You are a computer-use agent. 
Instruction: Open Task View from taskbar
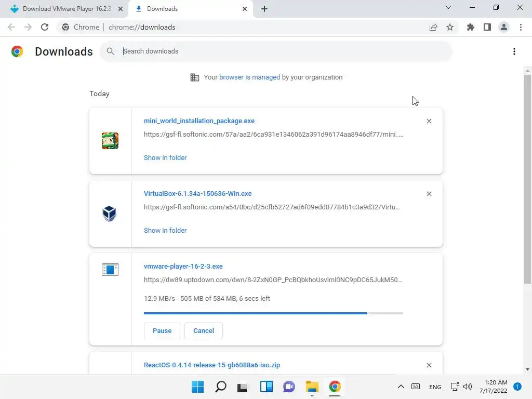point(242,387)
